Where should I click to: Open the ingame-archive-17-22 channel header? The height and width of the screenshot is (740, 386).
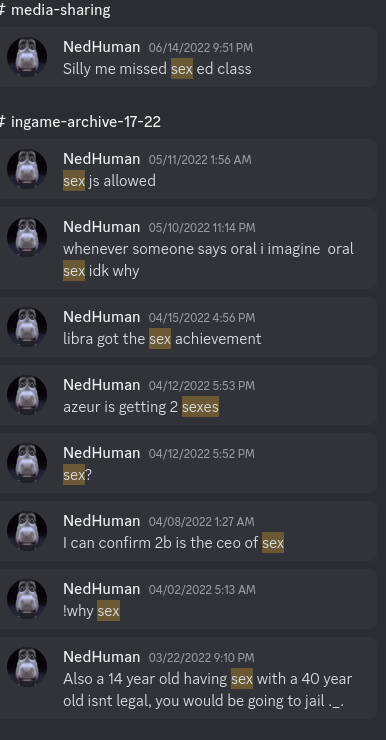pos(81,122)
